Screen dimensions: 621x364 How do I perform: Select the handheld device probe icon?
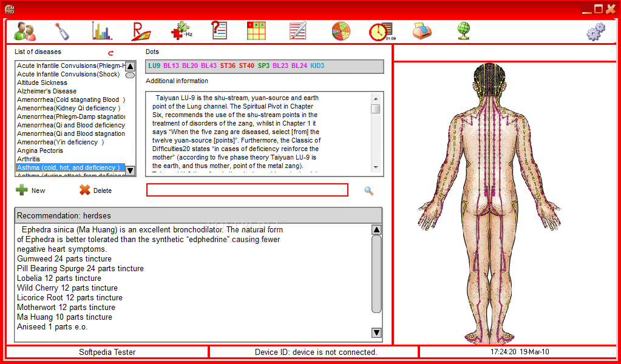point(63,32)
